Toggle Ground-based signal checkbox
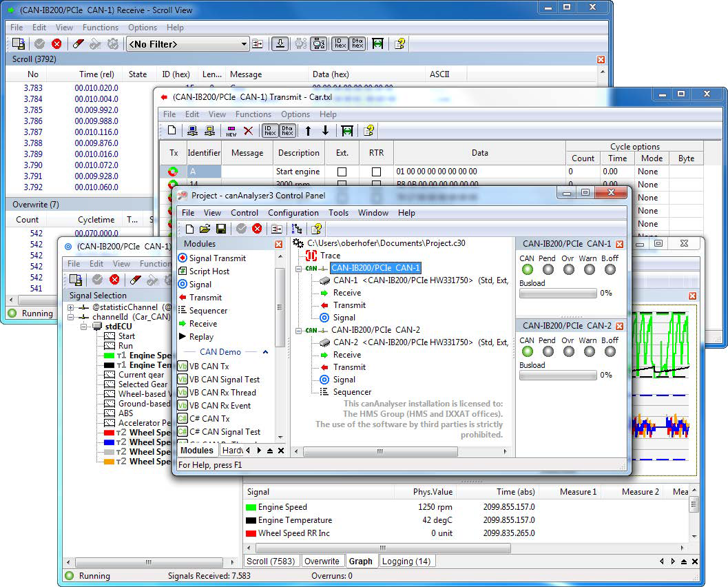 110,404
